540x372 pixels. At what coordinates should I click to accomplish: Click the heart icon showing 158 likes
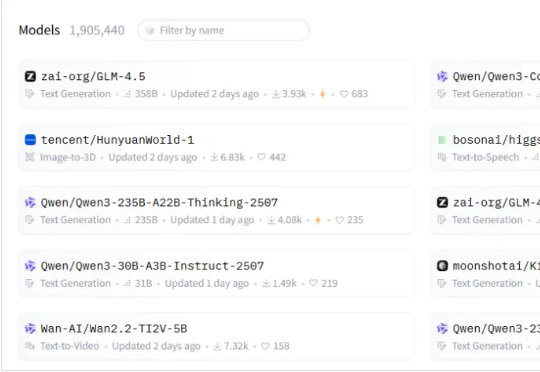[265, 346]
